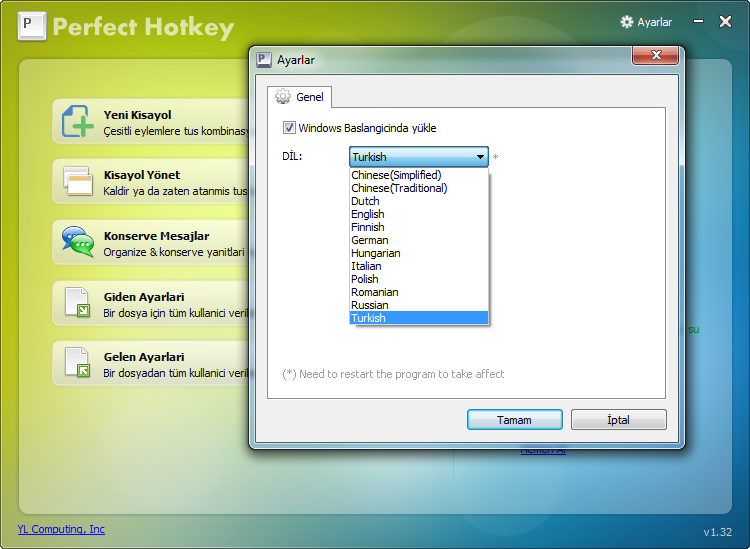Click the Yeni Kisayol plus icon

(x=78, y=121)
